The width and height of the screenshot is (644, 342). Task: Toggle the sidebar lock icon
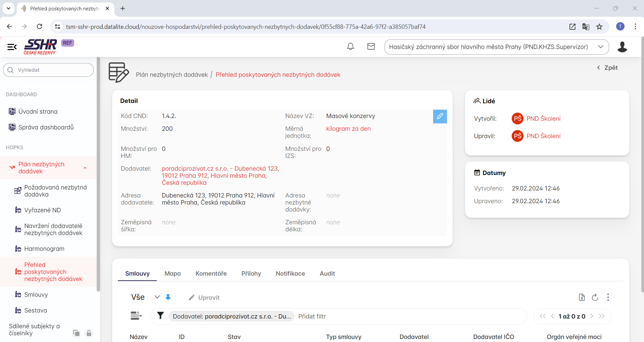(89, 333)
